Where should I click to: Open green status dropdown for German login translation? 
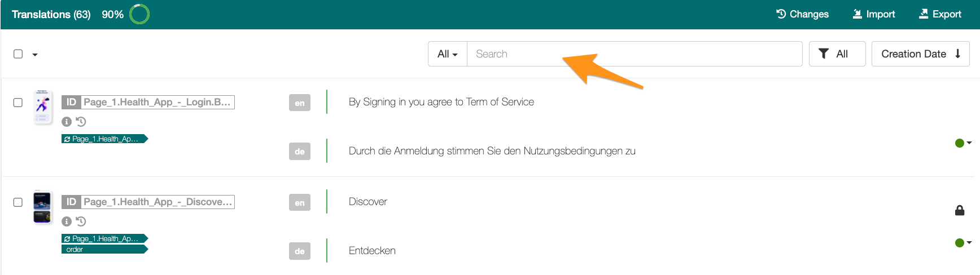[x=963, y=143]
